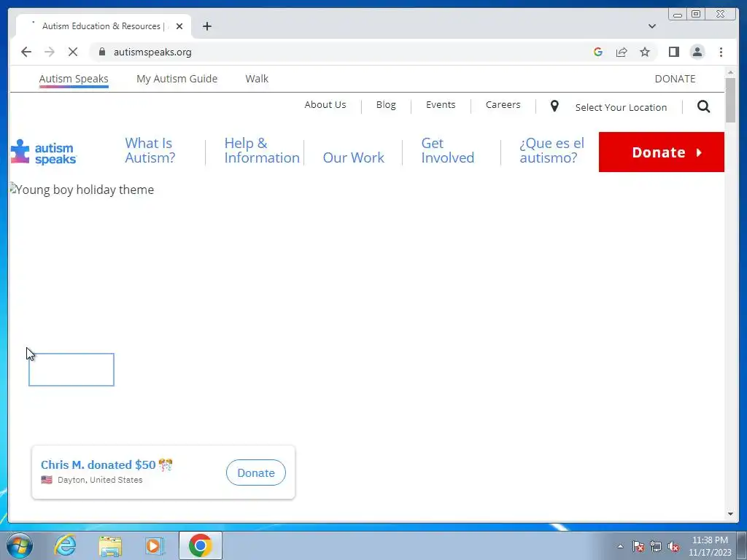Click the location pin icon
The image size is (747, 560).
554,106
